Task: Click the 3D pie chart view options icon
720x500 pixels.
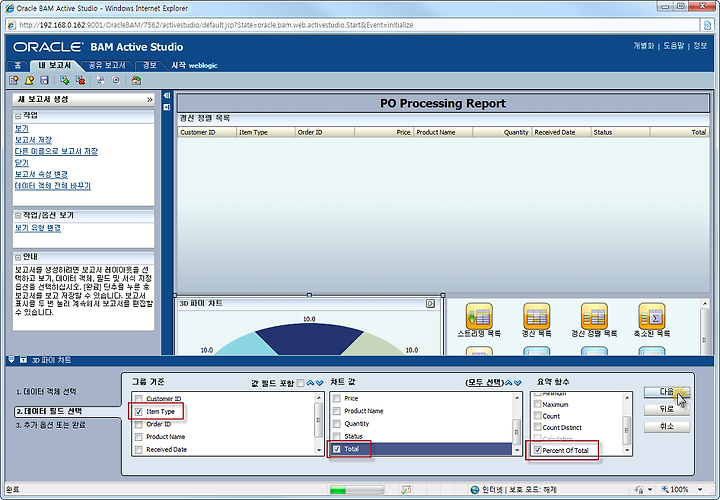Action: [x=430, y=303]
